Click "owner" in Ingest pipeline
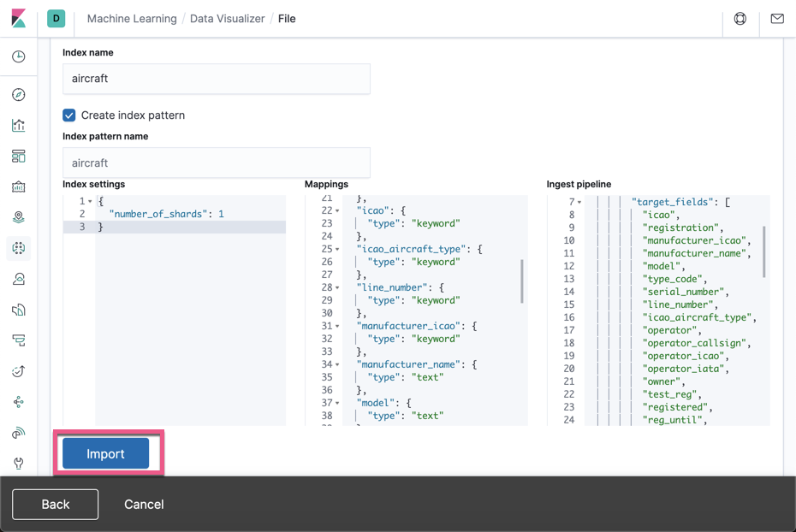The width and height of the screenshot is (796, 532). [x=661, y=381]
